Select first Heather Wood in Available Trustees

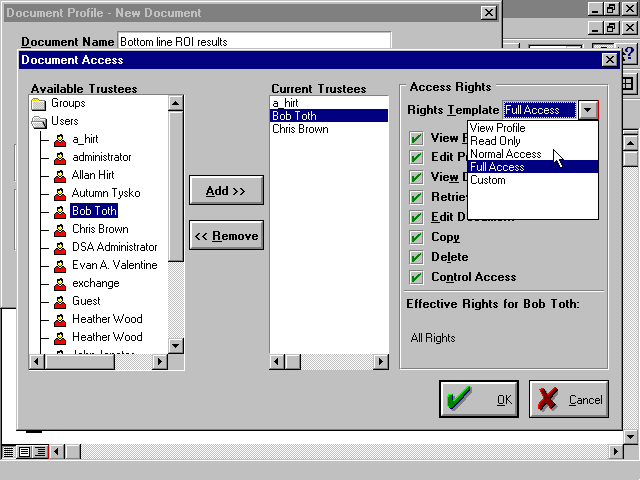pyautogui.click(x=107, y=319)
